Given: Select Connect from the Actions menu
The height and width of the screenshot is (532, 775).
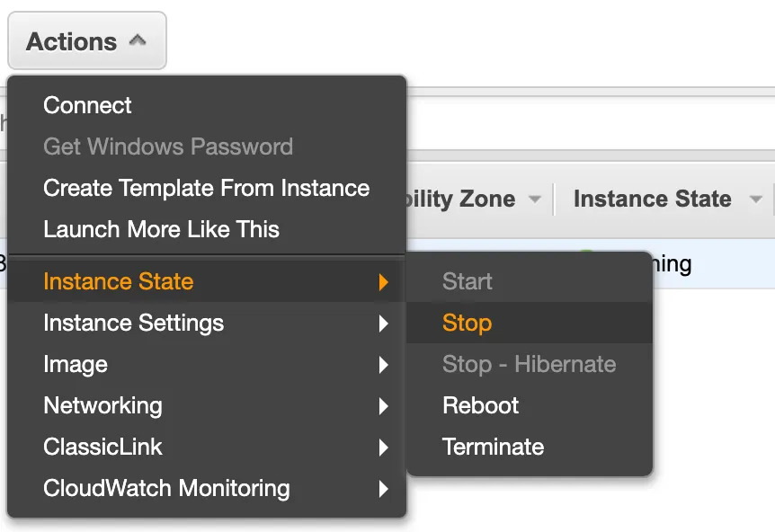Looking at the screenshot, I should (87, 105).
